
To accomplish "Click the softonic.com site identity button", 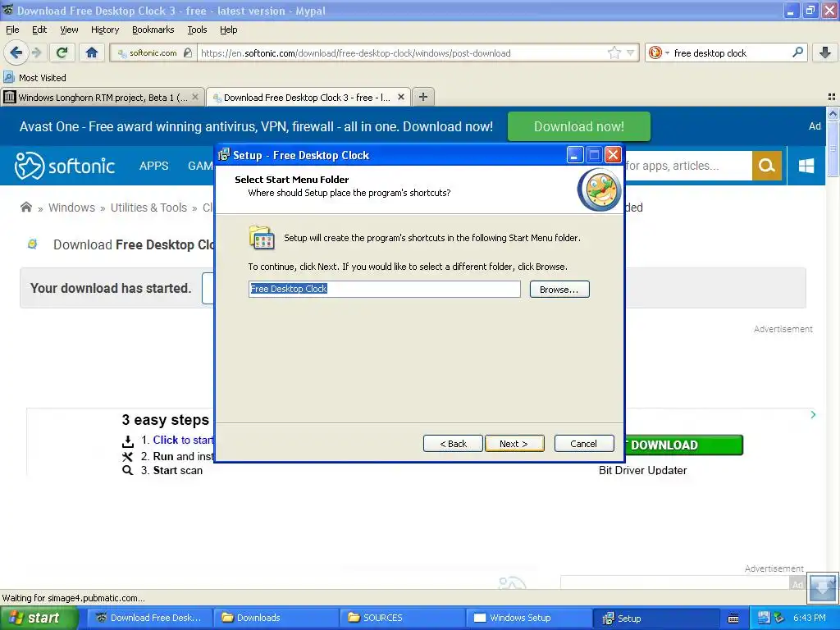I will [153, 52].
